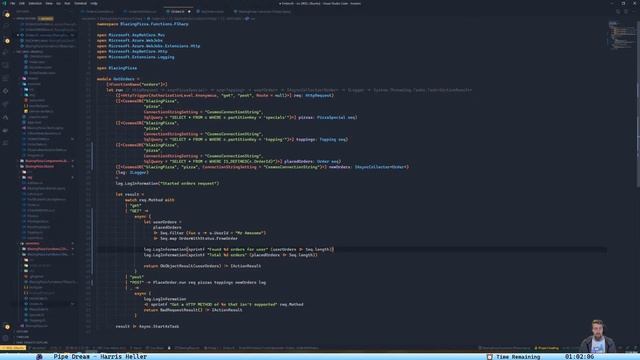Click the 'Pipe Dream - Harris Heller' song title
Viewport: 640px width, 360px height.
[x=100, y=357]
